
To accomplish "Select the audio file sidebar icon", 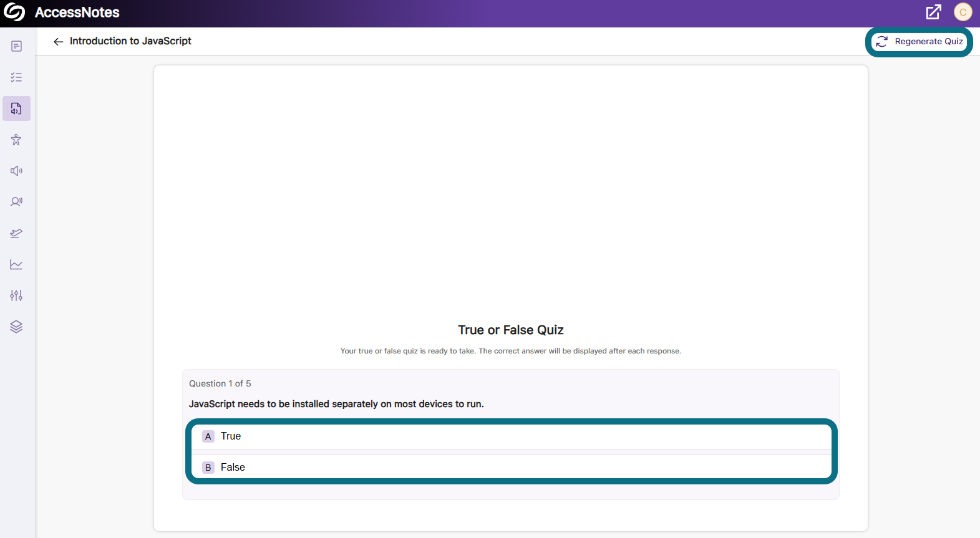I will click(16, 108).
